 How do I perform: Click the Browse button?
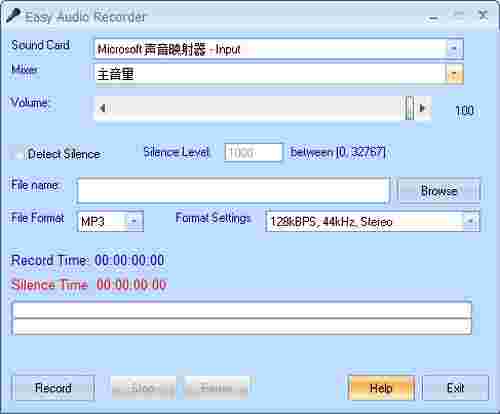(439, 190)
